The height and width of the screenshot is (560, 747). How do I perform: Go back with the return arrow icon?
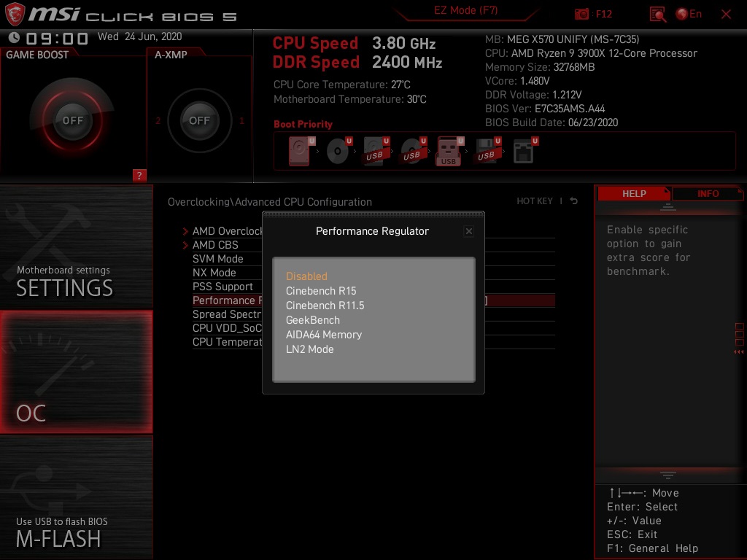[x=573, y=201]
